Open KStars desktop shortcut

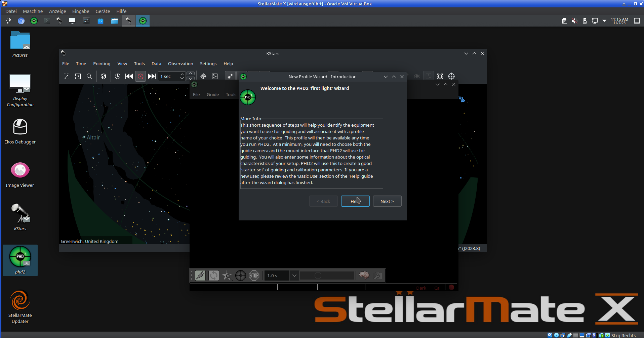tap(20, 218)
